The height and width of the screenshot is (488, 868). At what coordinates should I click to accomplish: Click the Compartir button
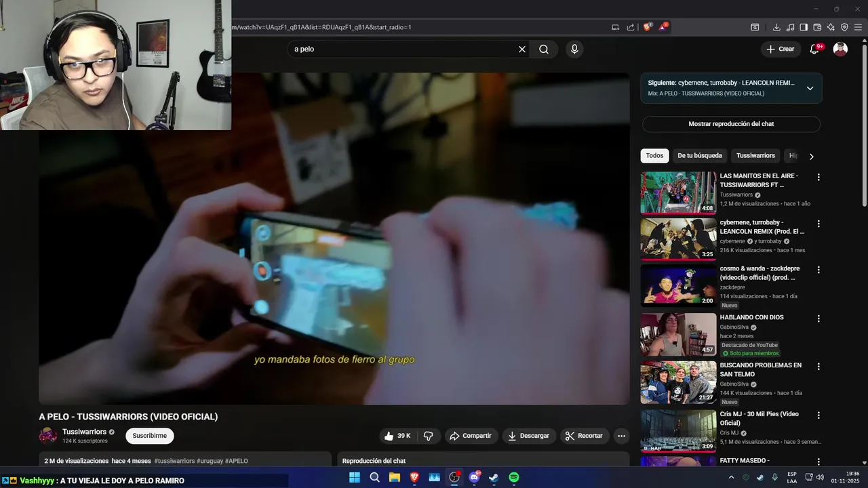(x=471, y=436)
